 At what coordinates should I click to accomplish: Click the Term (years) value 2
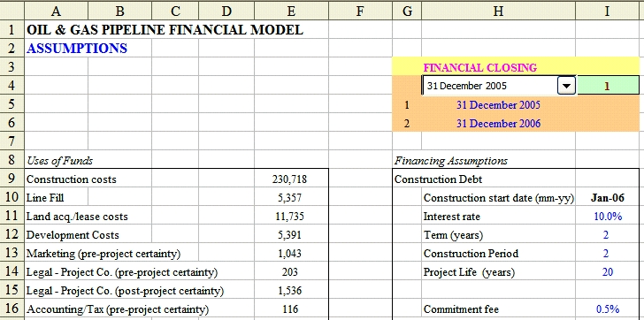click(606, 235)
